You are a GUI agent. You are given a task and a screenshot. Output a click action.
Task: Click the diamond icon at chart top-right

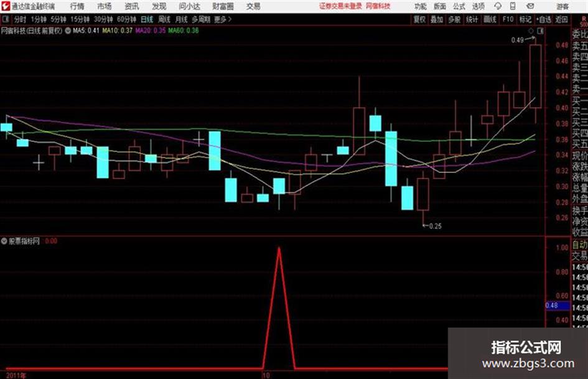[531, 30]
